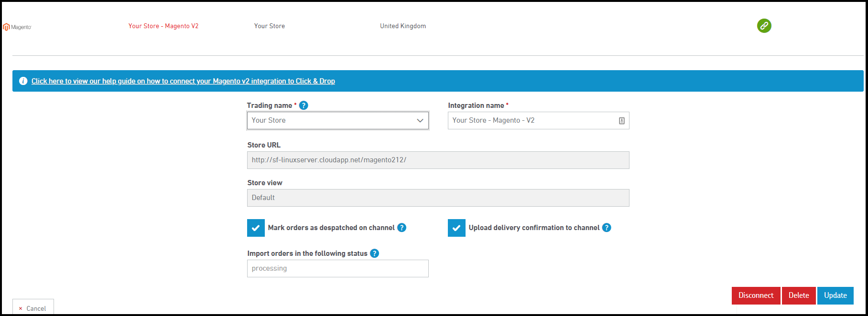Click autofill icon in Integration name field
The height and width of the screenshot is (316, 868).
621,121
